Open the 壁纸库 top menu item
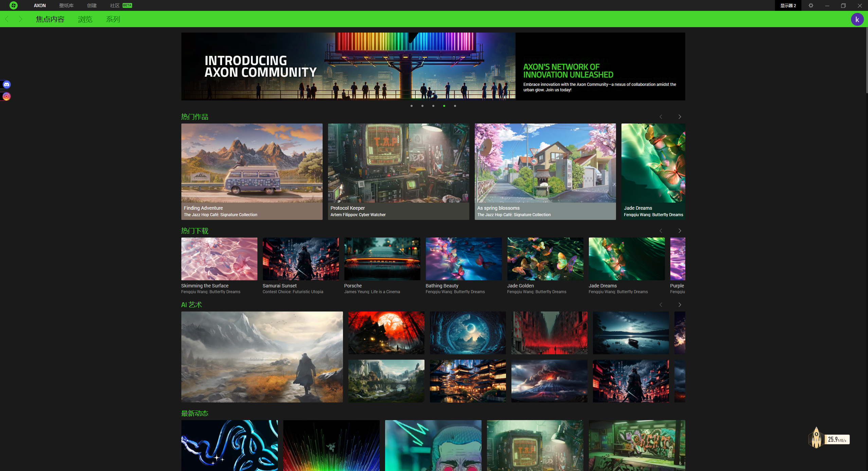The width and height of the screenshot is (868, 471). (66, 5)
